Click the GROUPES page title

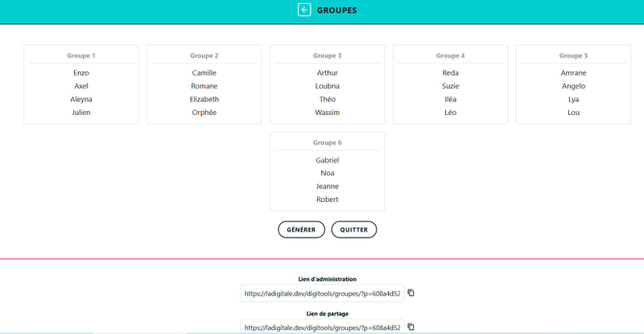[336, 10]
